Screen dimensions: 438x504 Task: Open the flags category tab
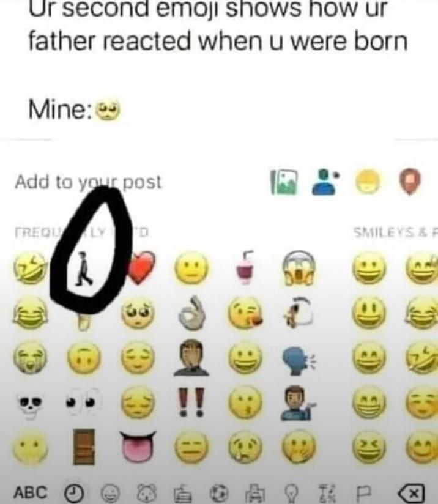click(x=364, y=493)
